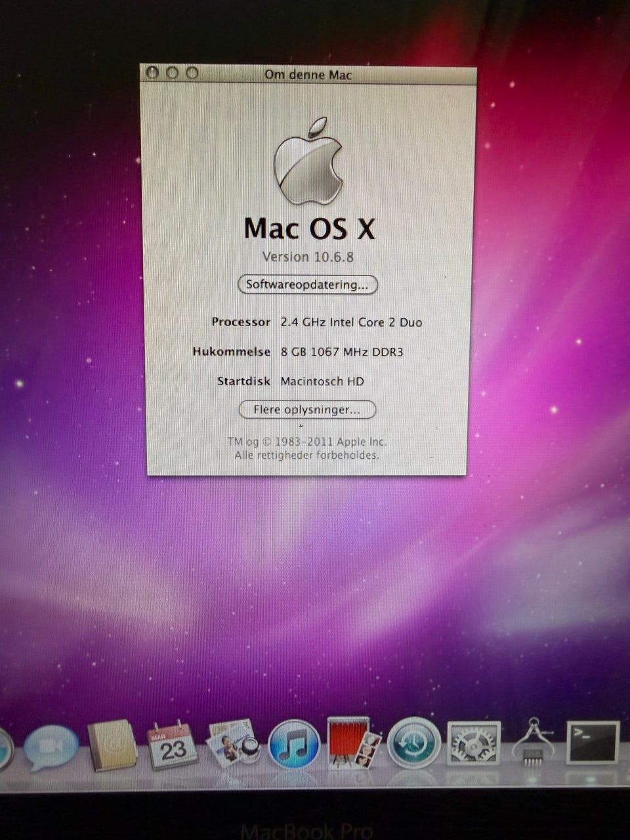Screen dimensions: 630x840
Task: Open iChat from the dock
Action: (51, 749)
